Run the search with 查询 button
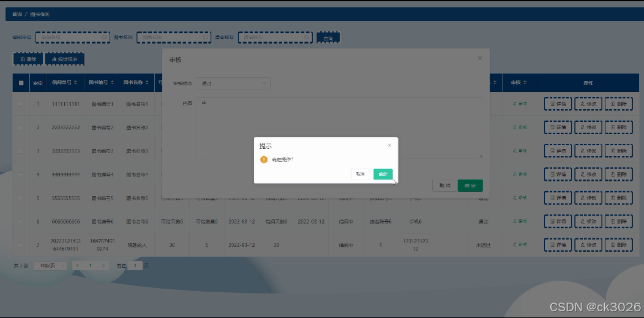Viewport: 644px width, 318px height. pos(328,38)
